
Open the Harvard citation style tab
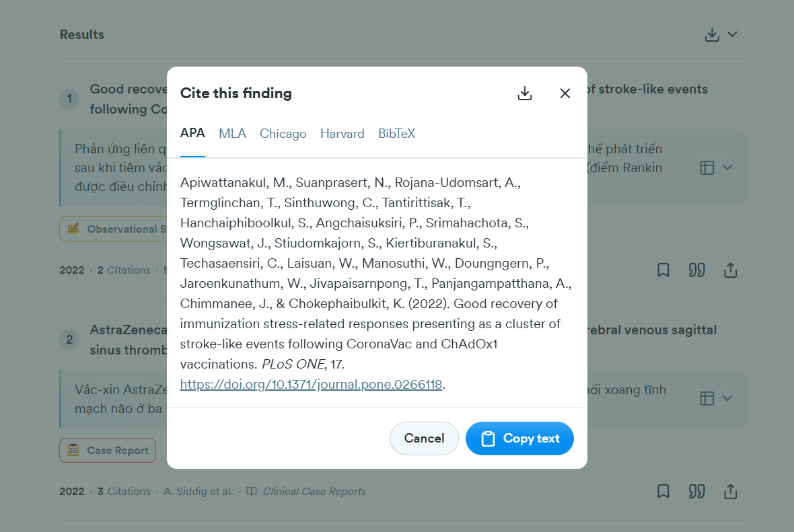coord(342,134)
